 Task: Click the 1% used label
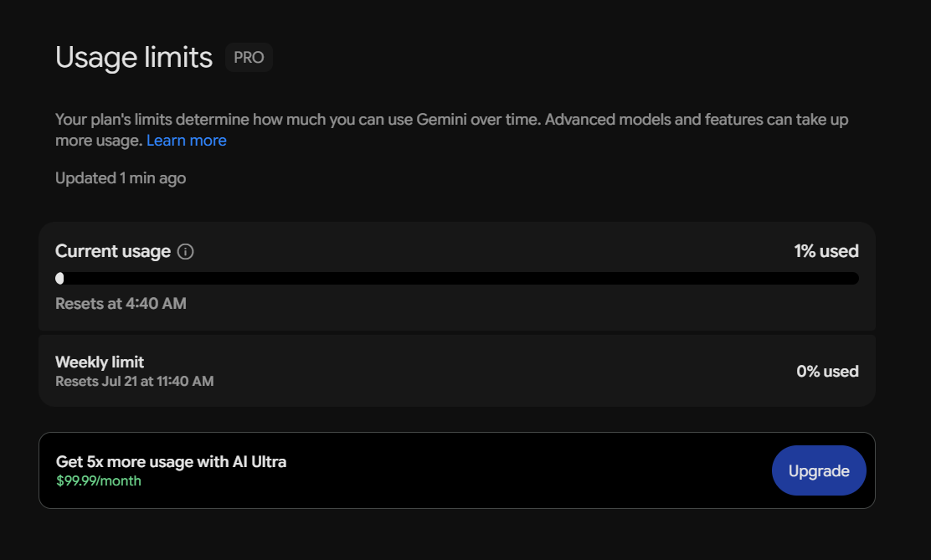[826, 251]
